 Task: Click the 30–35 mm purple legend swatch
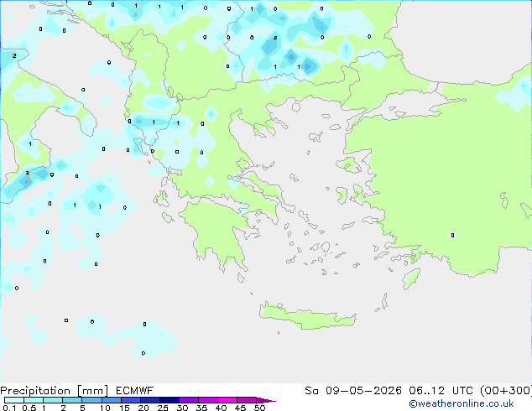(189, 400)
